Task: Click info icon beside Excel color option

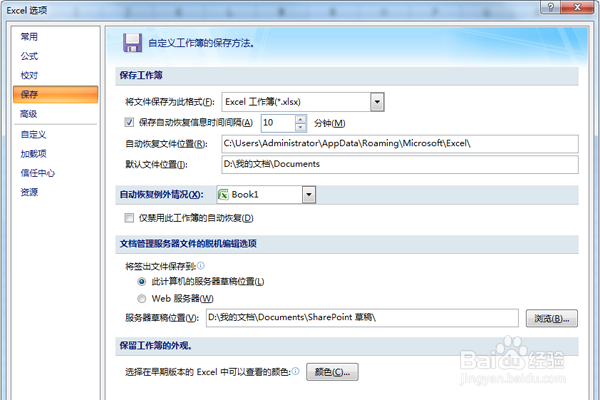Action: [x=295, y=371]
